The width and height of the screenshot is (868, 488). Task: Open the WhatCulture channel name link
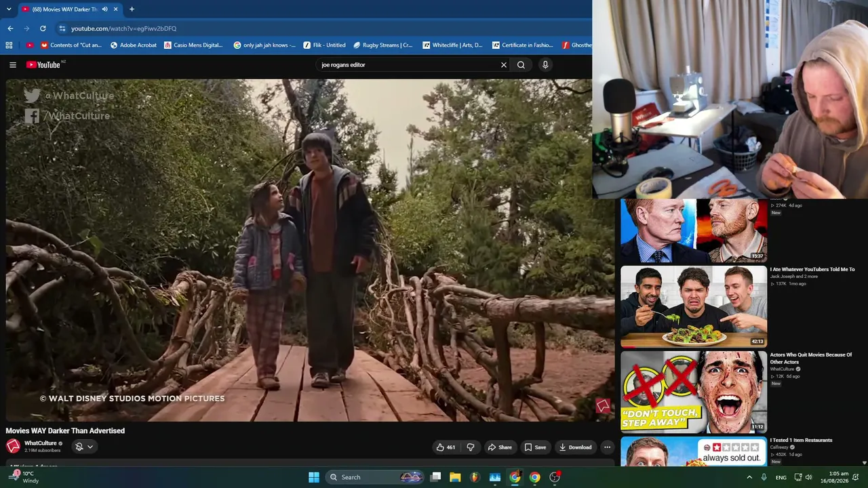click(x=41, y=443)
